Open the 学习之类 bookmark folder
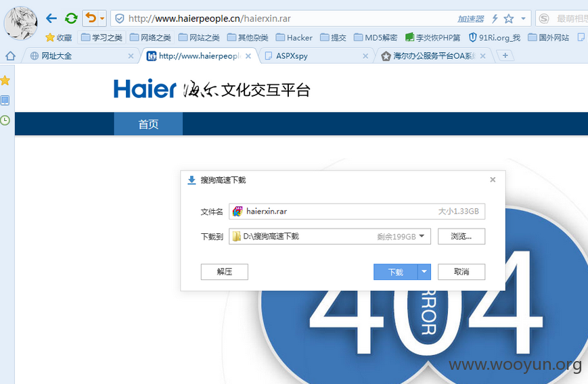588x384 pixels. pos(101,37)
